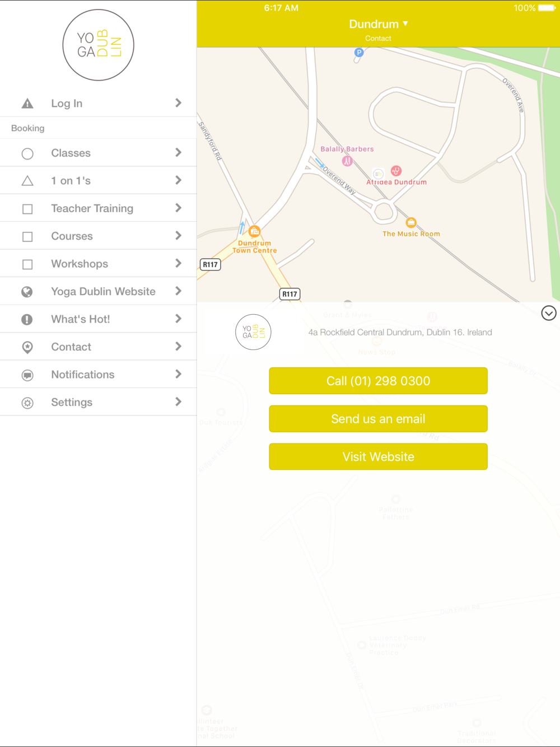Tap the Balally Barbers map marker
The image size is (560, 747).
(347, 161)
